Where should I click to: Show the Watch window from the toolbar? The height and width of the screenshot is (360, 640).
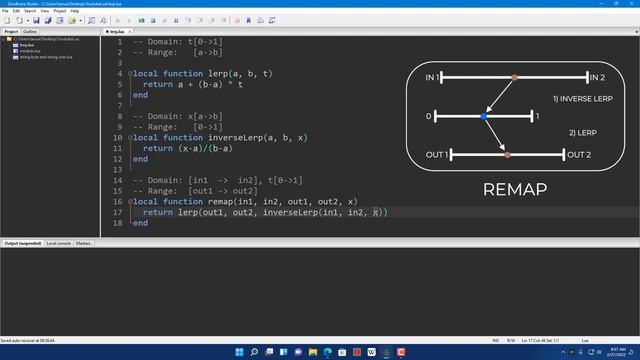272,20
